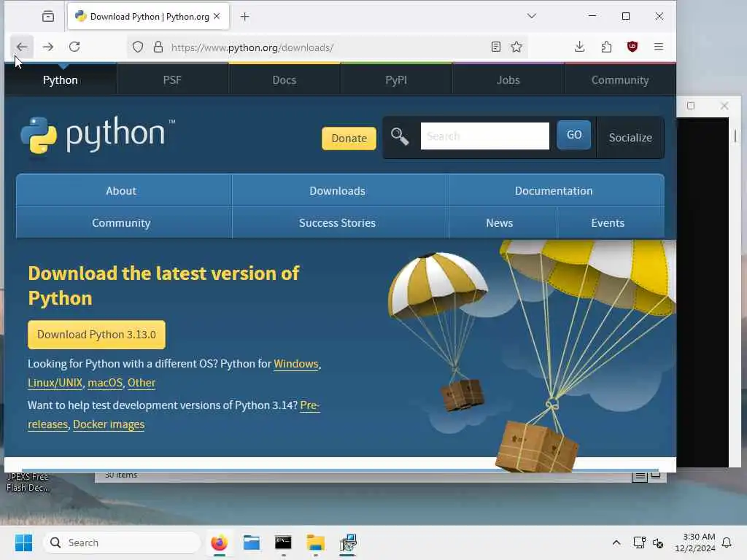Open File Explorer yellow folder taskbar icon
Image resolution: width=747 pixels, height=560 pixels.
coord(315,542)
